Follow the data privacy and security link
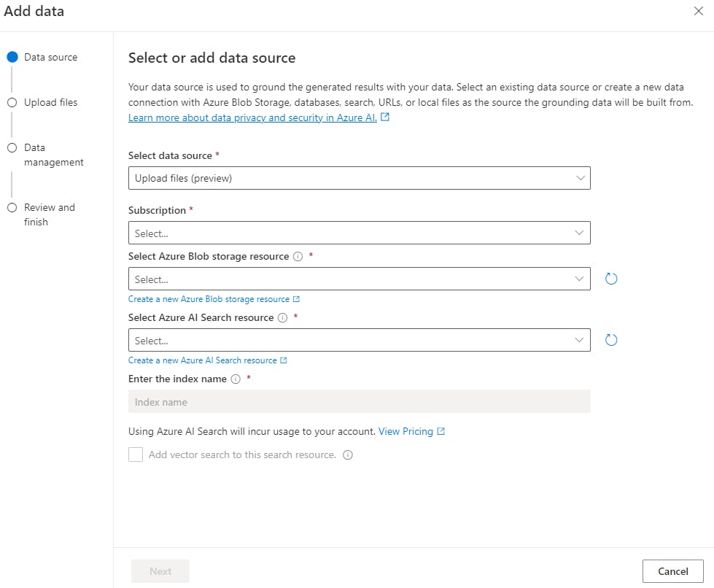The image size is (714, 588). [252, 117]
